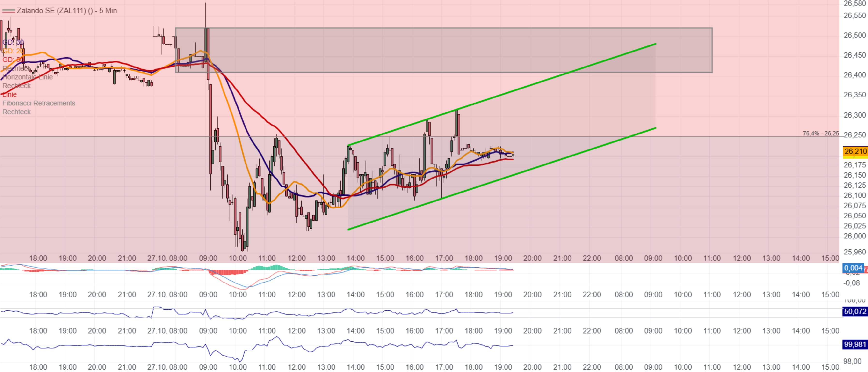The image size is (868, 372).
Task: Select the Fibonacci Retracements legend entry
Action: pos(39,103)
